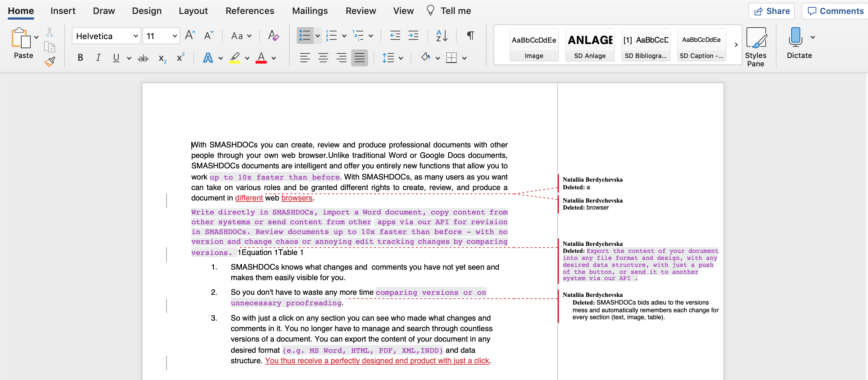Switch to the Layout tab

[193, 11]
